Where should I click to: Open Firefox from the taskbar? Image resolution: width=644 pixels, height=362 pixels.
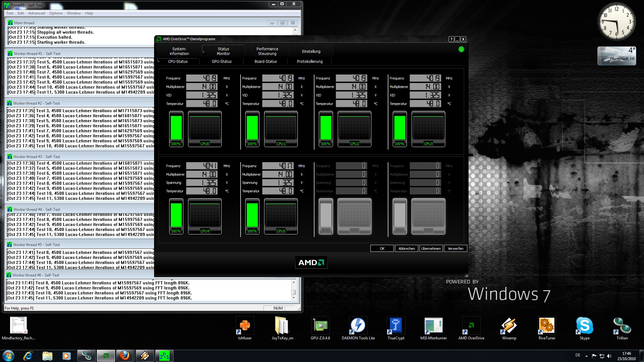click(x=125, y=356)
